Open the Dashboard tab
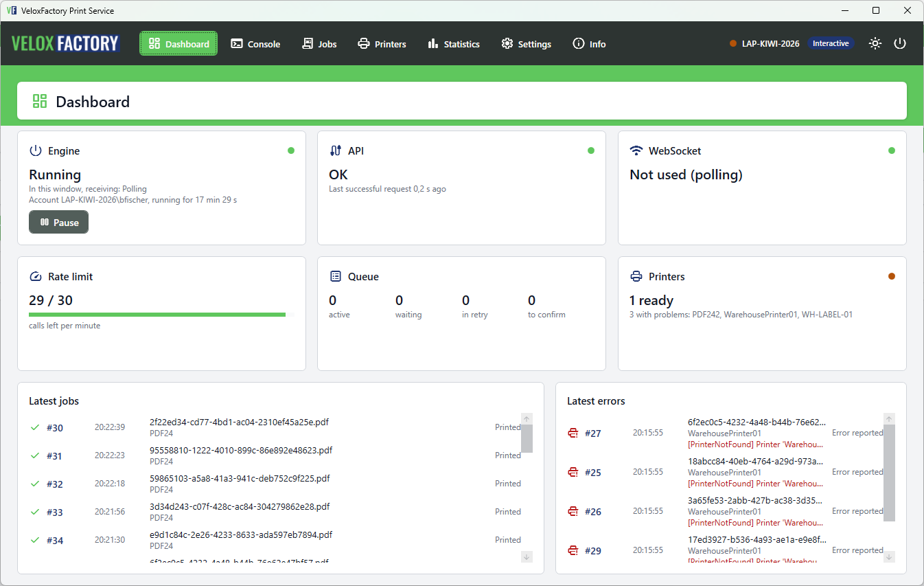 click(178, 43)
